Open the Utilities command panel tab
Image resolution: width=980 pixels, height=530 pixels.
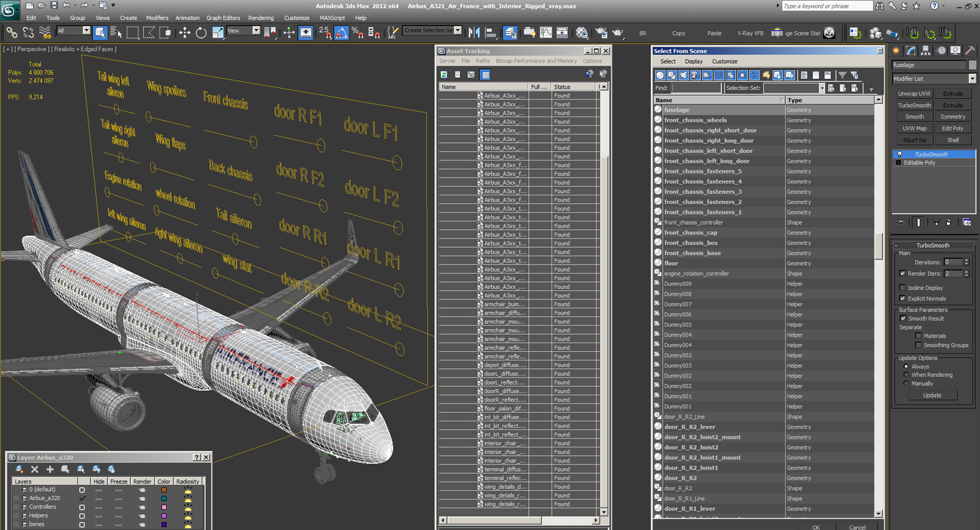tap(969, 50)
